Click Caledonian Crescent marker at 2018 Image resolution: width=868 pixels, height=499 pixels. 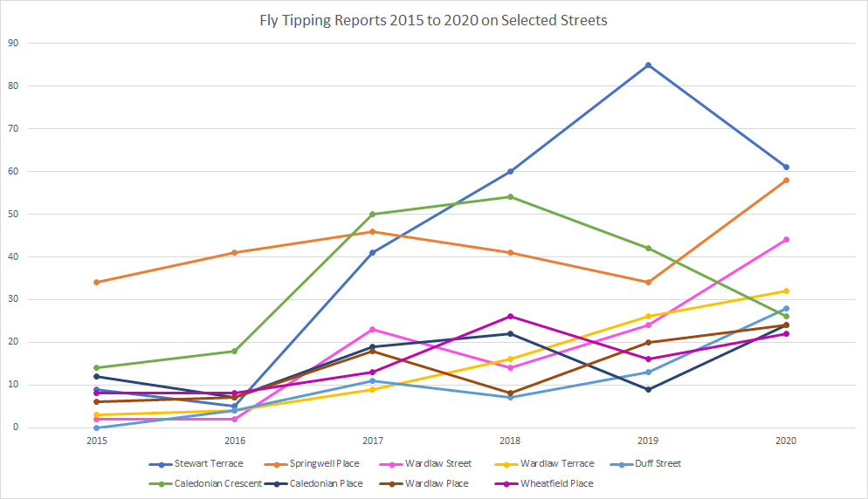[510, 196]
